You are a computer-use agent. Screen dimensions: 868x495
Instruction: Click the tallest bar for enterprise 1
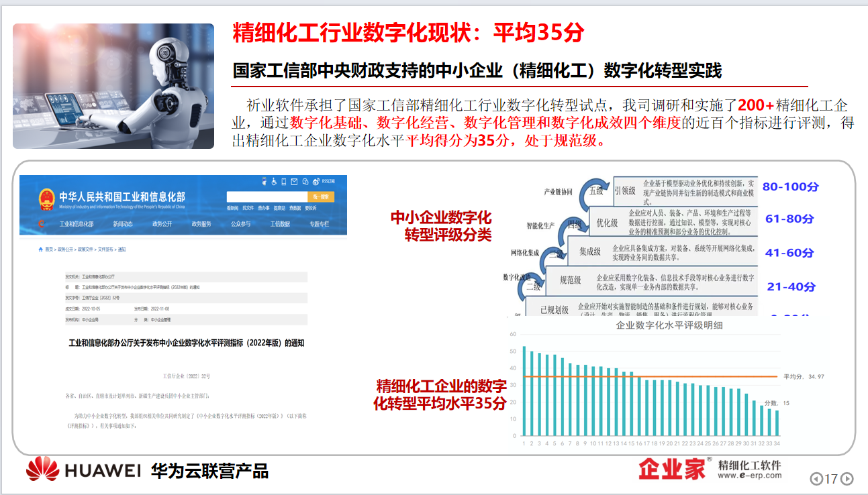(x=524, y=392)
